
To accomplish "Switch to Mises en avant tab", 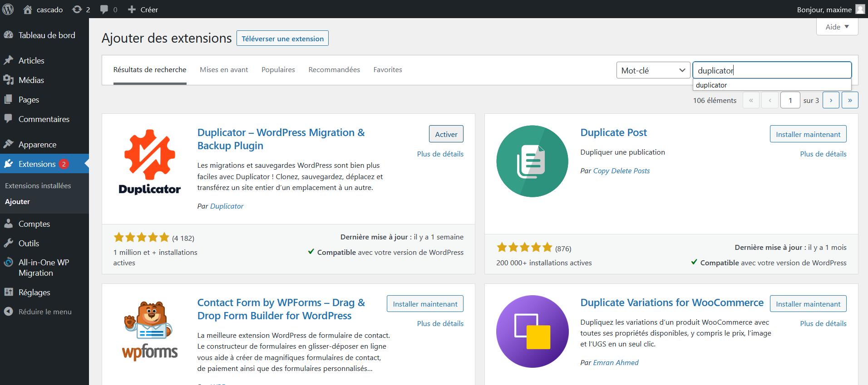I will (x=224, y=70).
